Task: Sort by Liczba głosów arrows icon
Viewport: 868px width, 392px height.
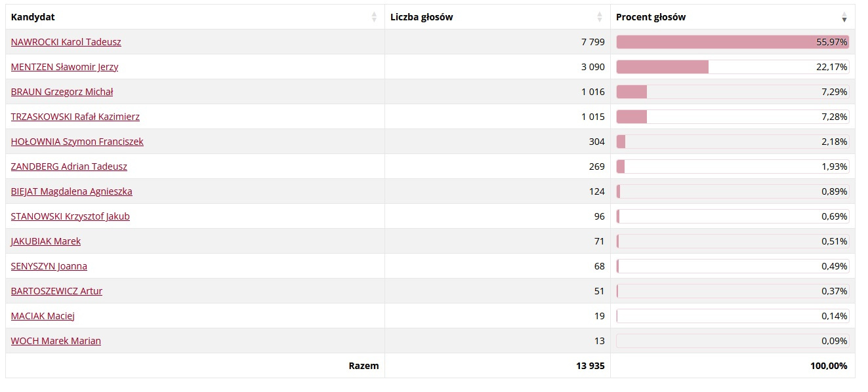Action: (600, 17)
